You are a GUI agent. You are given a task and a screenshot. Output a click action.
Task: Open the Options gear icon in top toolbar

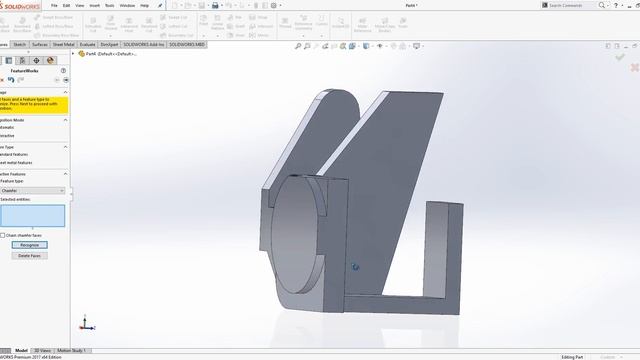pos(274,6)
